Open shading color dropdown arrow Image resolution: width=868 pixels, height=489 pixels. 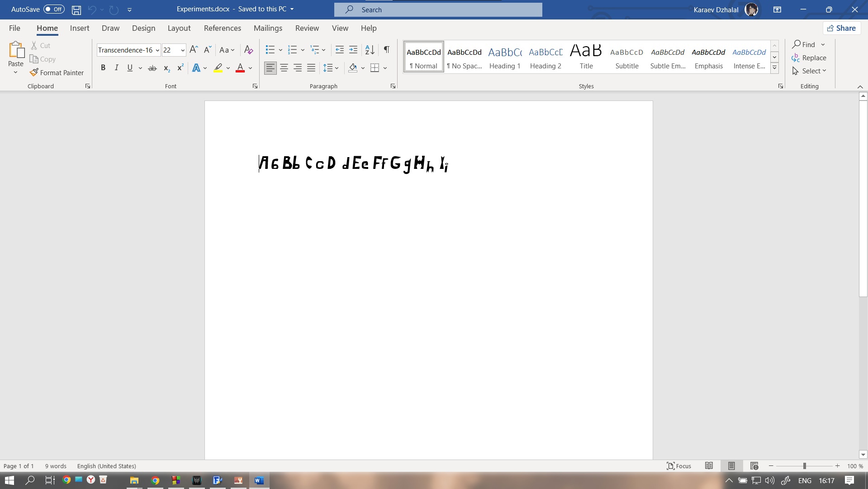[x=363, y=68]
